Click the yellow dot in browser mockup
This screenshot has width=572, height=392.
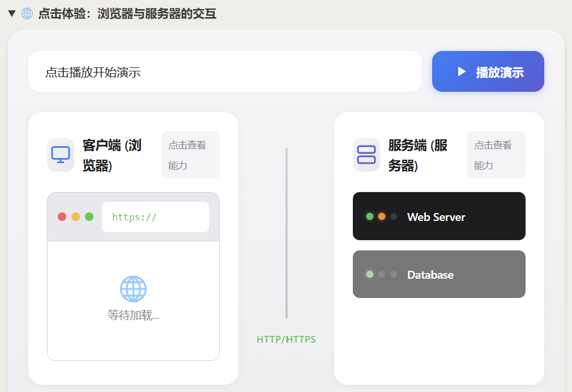[75, 217]
